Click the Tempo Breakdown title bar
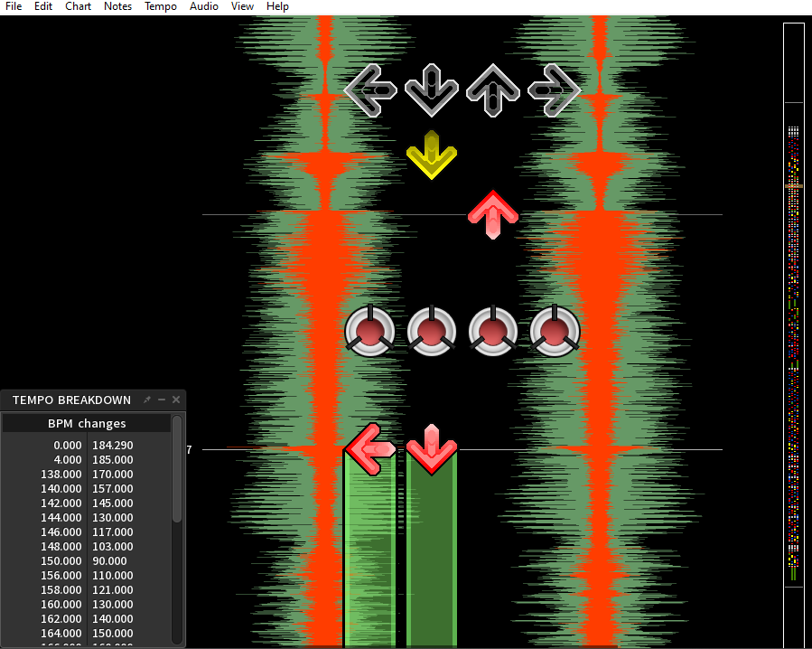812x649 pixels. click(x=71, y=400)
